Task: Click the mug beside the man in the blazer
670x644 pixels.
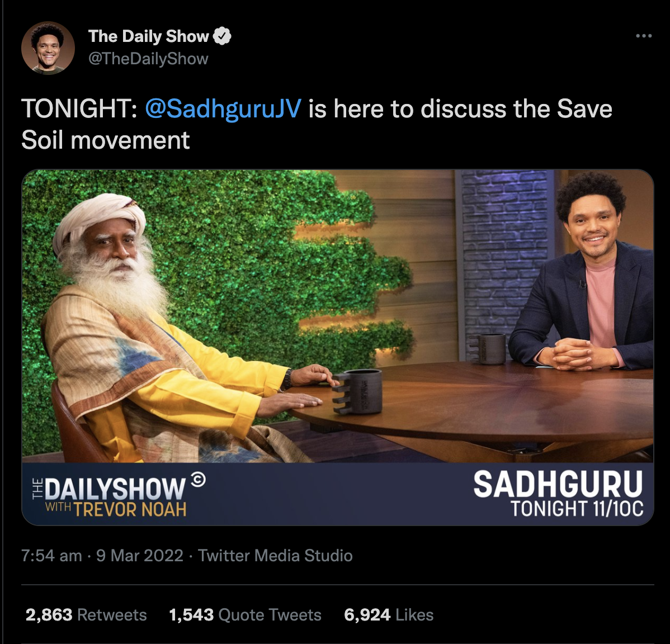Action: 488,348
